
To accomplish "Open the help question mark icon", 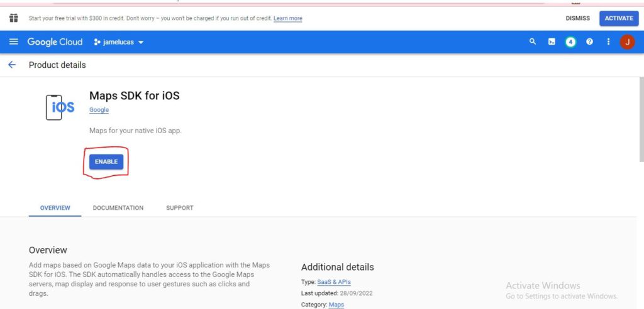I will coord(589,42).
